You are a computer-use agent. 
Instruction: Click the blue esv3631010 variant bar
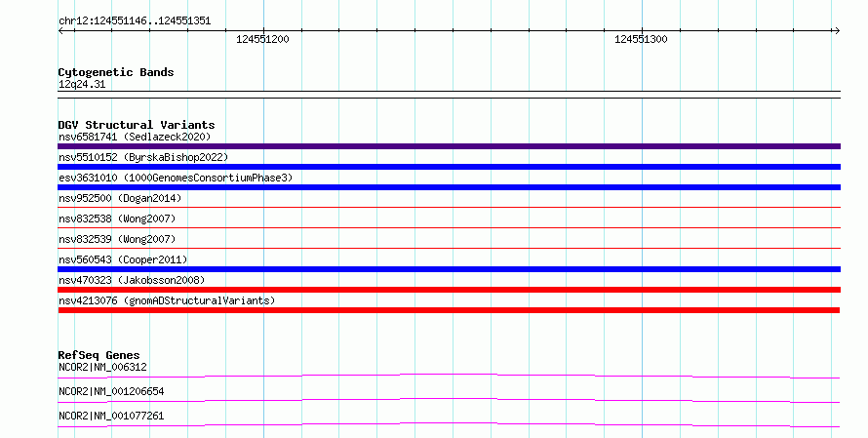(x=449, y=187)
